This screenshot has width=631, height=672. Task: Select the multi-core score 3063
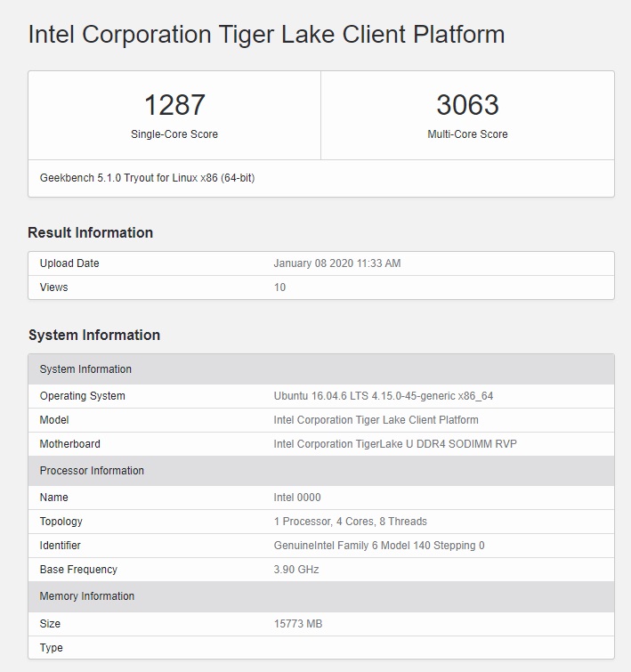[x=467, y=104]
